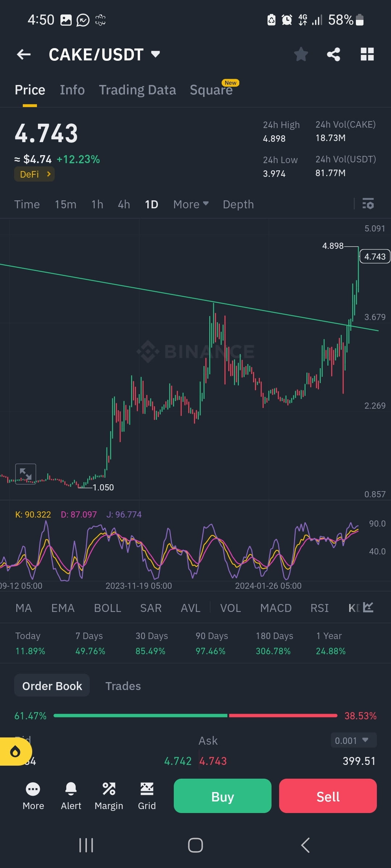391x868 pixels.
Task: Tap the 7 Days 49.76% performance
Action: (x=90, y=643)
